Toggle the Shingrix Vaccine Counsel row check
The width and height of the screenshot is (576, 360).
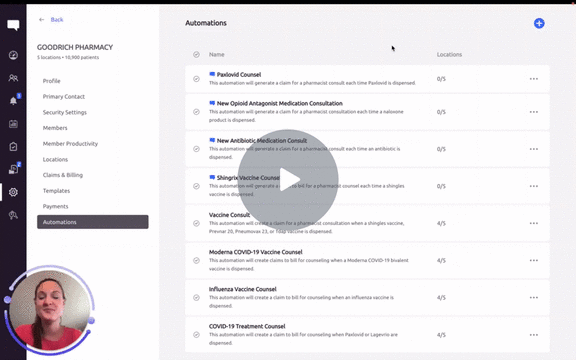197,186
